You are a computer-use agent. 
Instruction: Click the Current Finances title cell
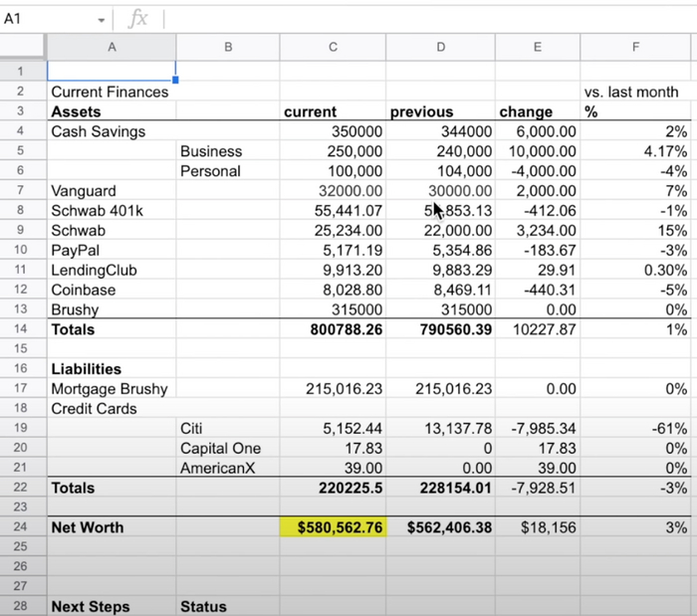[111, 92]
